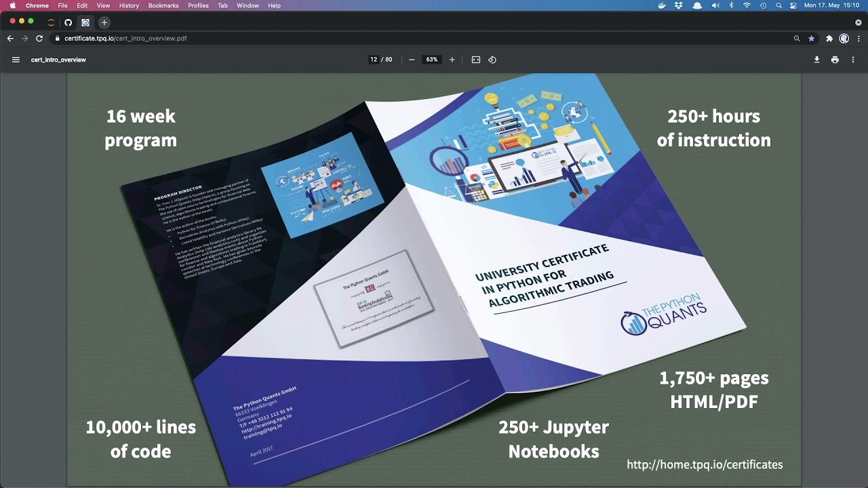Screen dimensions: 868x488
Task: Open the File menu
Action: [62, 5]
